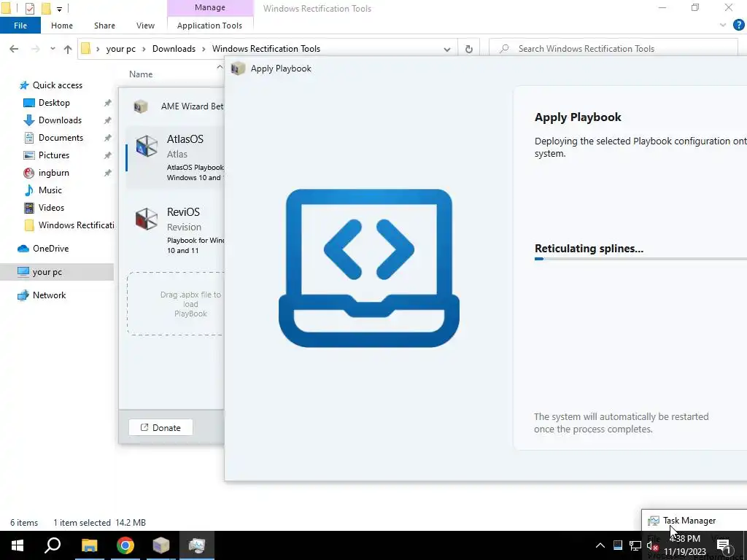Click the Drag .apbx file drop zone
Screen dimensions: 747x560
point(175,304)
